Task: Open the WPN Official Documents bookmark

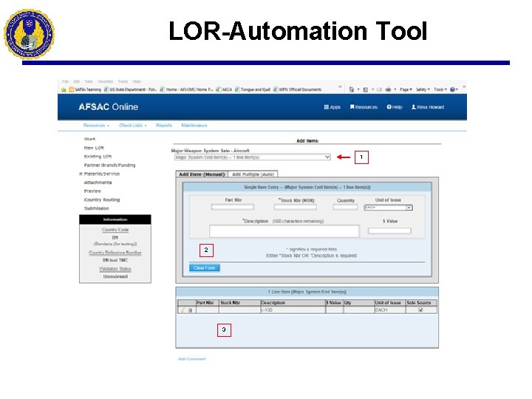Action: [x=298, y=89]
